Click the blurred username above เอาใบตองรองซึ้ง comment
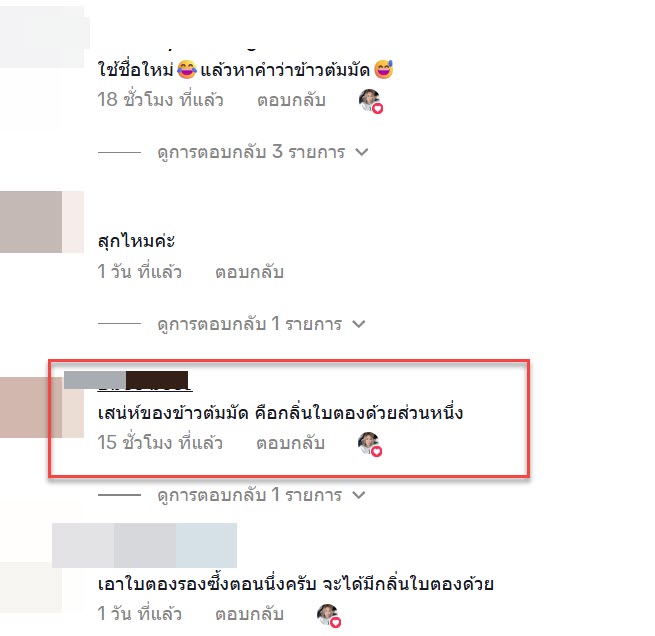 point(145,545)
